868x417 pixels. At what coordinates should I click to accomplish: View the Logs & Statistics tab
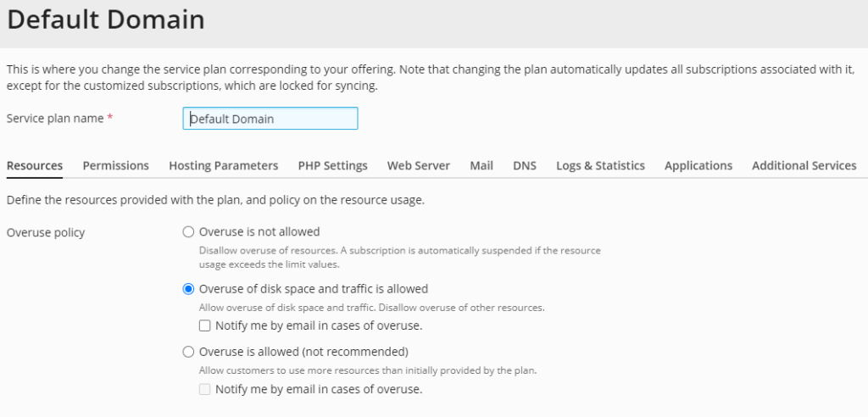pos(600,165)
